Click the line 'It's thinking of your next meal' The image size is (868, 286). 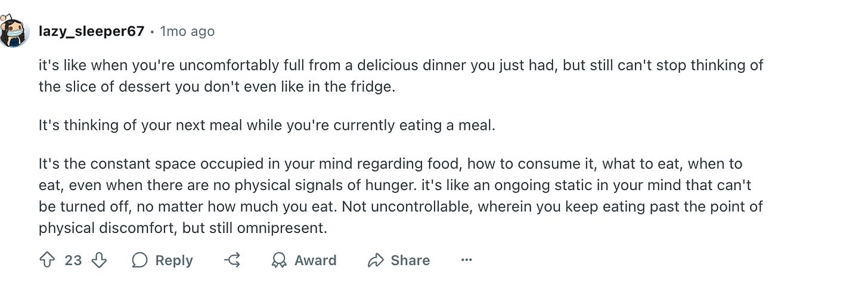[x=266, y=126]
